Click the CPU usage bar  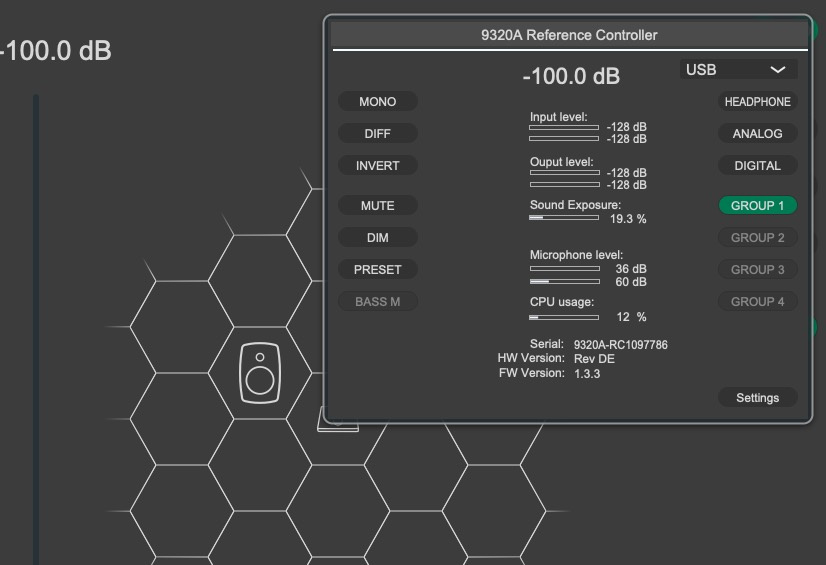pyautogui.click(x=564, y=318)
